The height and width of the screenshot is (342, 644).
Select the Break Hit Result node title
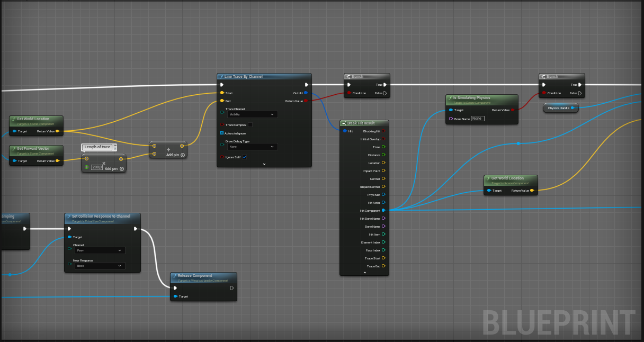coord(361,123)
